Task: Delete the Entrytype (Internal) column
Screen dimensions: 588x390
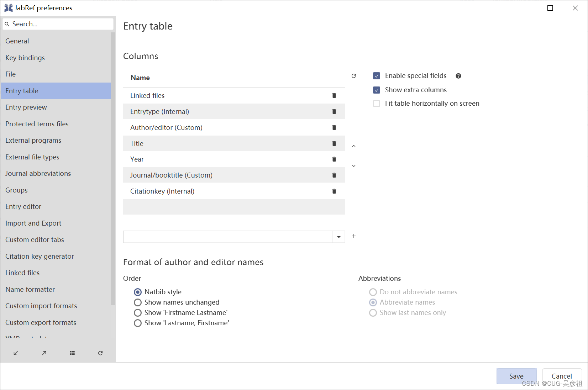Action: (x=334, y=111)
